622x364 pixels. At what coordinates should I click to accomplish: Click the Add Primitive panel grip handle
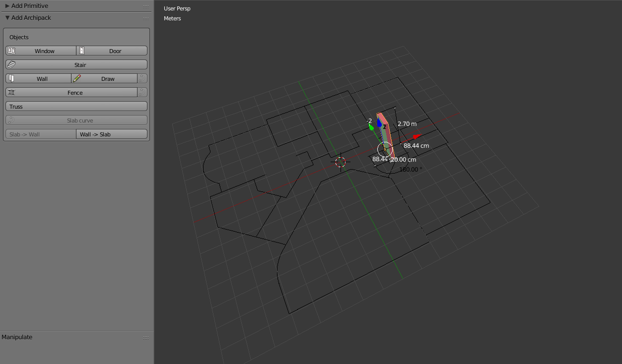tap(146, 6)
